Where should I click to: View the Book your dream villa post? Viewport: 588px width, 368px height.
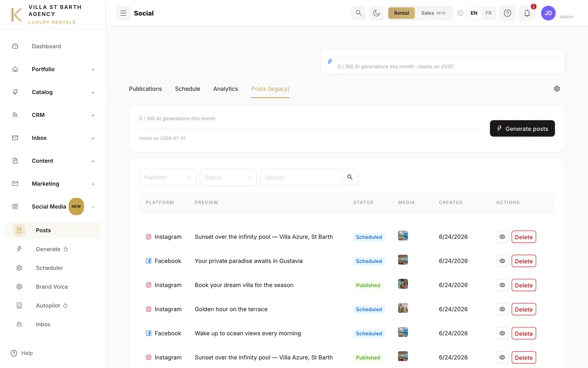(x=502, y=285)
